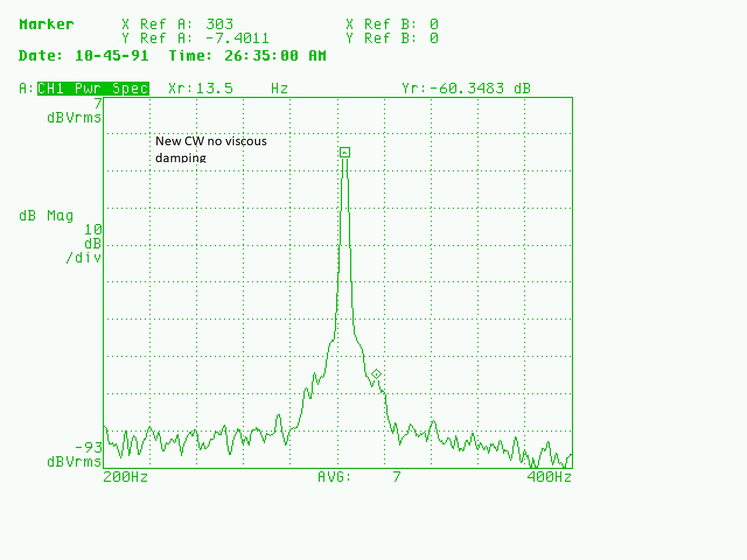This screenshot has height=560, width=747.
Task: Click the 7 dBVrms top scale label
Action: pos(75,111)
